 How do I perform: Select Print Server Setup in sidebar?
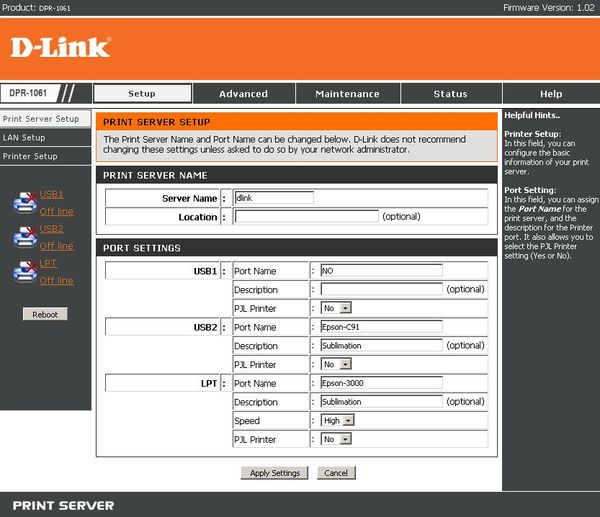coord(45,119)
